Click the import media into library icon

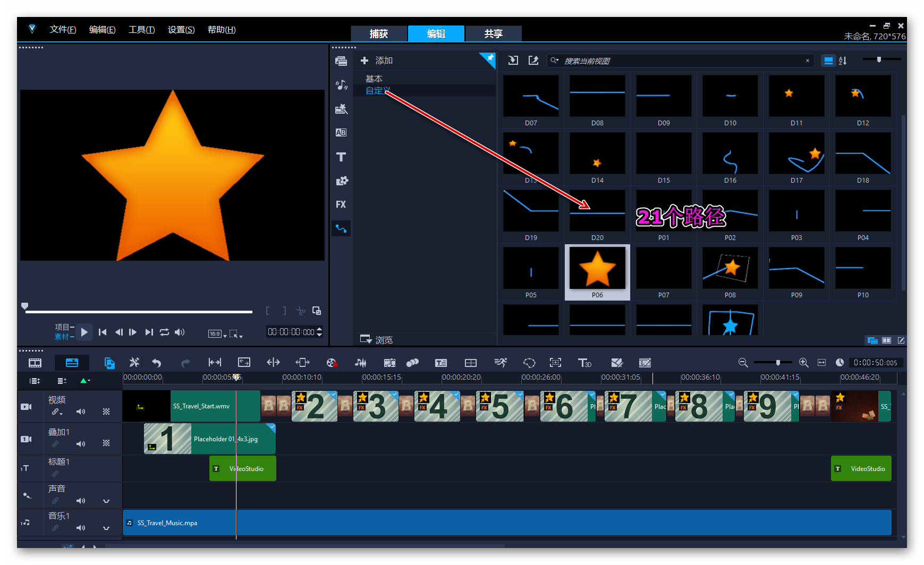pos(513,61)
